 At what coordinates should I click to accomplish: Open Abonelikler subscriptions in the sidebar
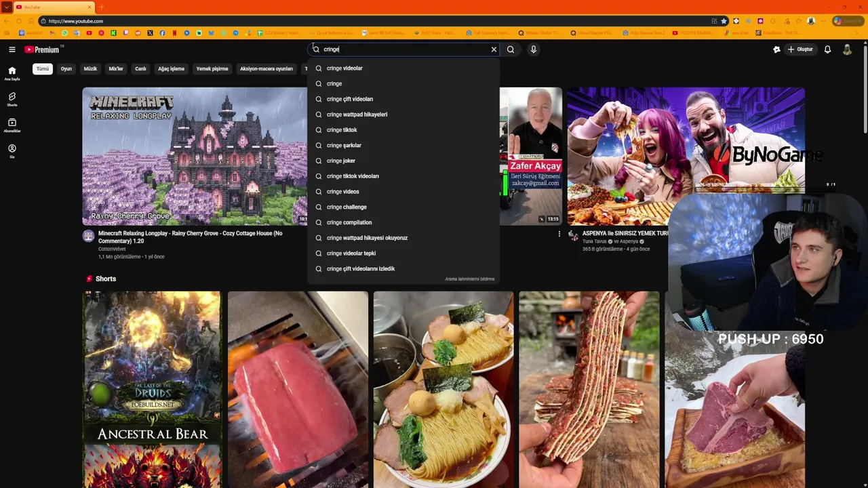click(x=12, y=125)
